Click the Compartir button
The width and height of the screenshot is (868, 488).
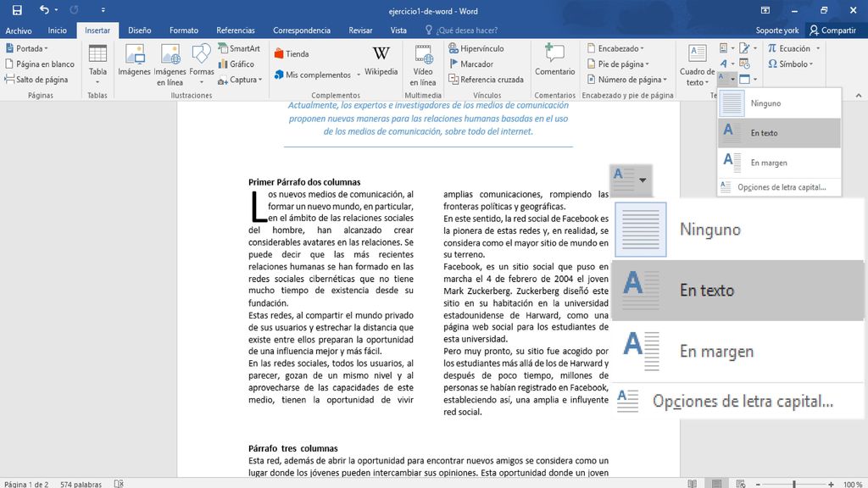click(x=832, y=30)
